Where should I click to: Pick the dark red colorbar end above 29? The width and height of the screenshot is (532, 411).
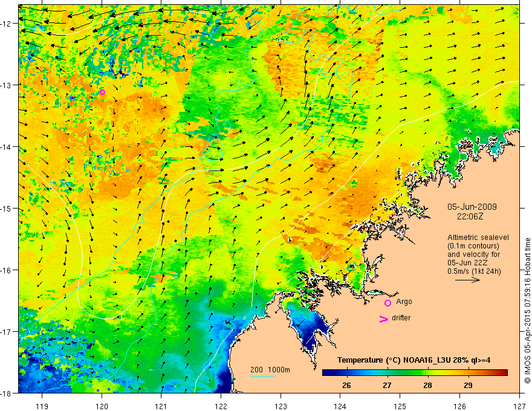point(505,373)
